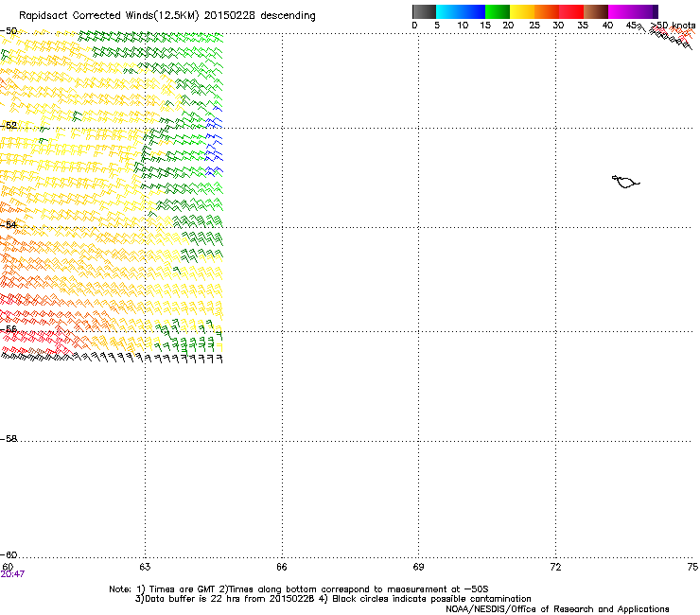The width and height of the screenshot is (700, 615).
Task: Click the '-52' latitude label
Action: [9, 125]
